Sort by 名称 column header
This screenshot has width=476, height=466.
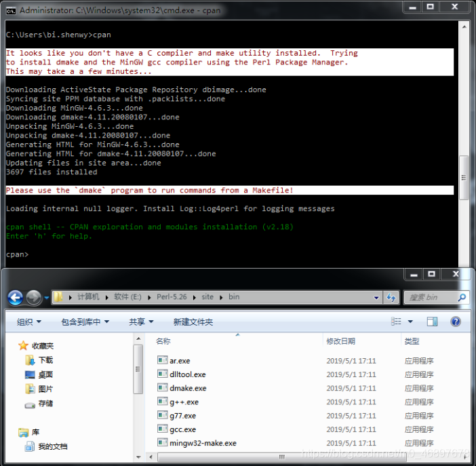tap(163, 341)
